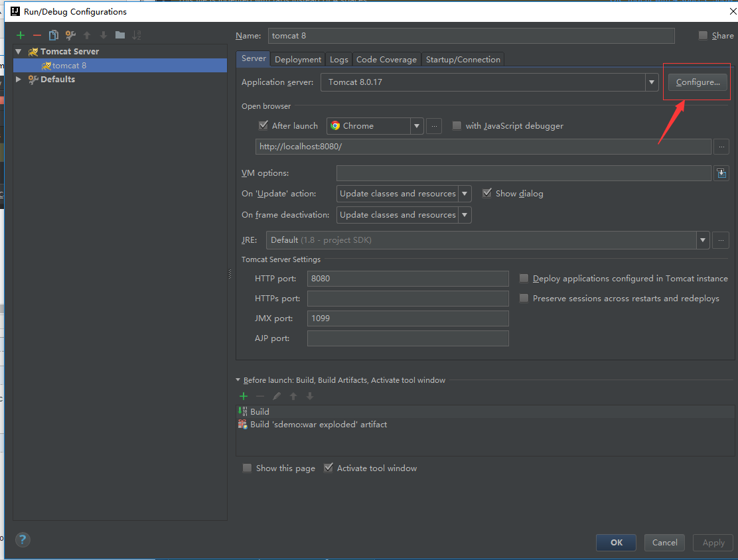Image resolution: width=738 pixels, height=560 pixels.
Task: Enable Deploy applications configured in Tomcat instance
Action: [524, 279]
